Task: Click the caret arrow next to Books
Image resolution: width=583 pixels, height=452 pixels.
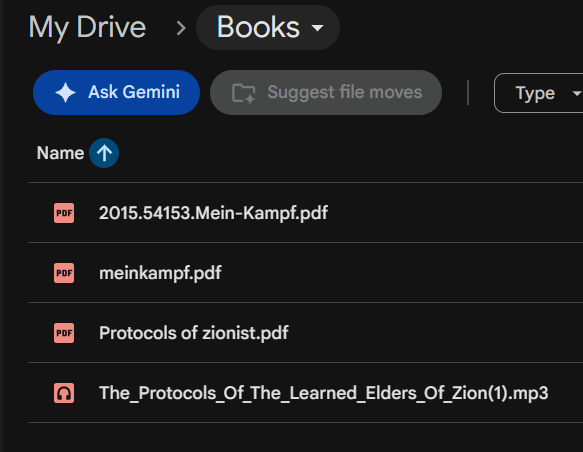Action: [x=317, y=28]
